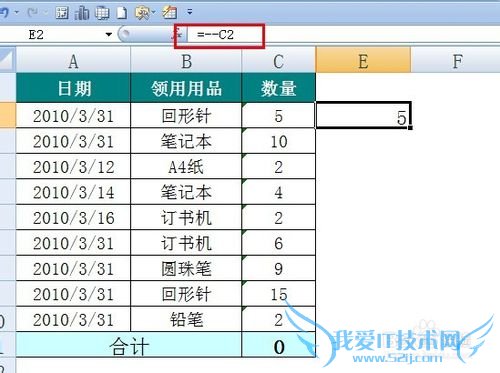Image resolution: width=500 pixels, height=373 pixels.
Task: Click the greyed Redo arrow
Action: pos(33,13)
